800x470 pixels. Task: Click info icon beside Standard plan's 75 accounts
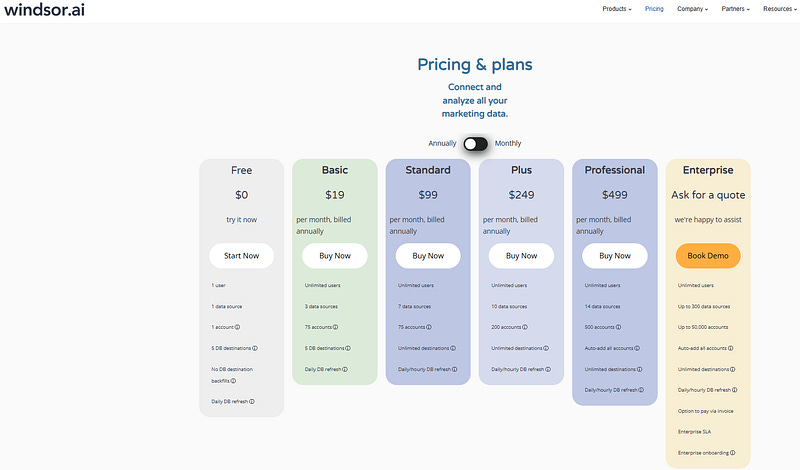click(x=429, y=327)
